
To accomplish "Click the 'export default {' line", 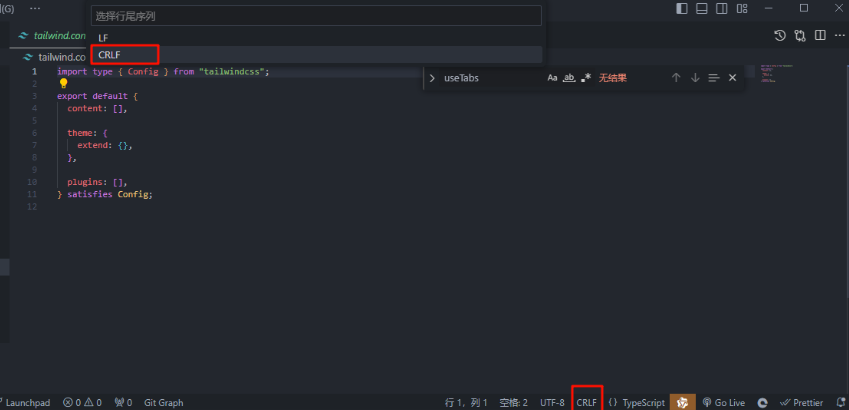I will point(97,96).
